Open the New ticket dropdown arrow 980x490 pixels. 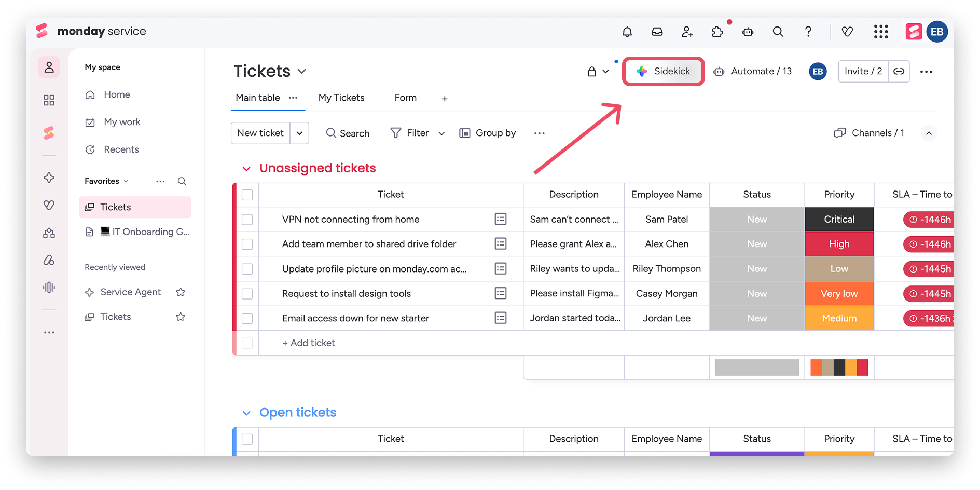point(299,133)
